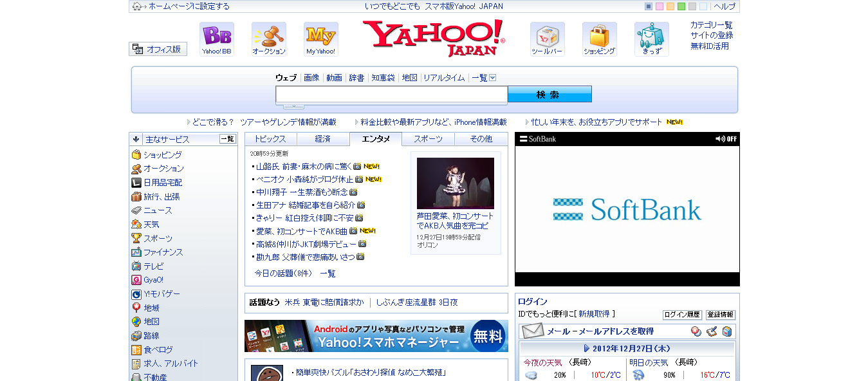Screen dimensions: 868x381
Task: Select the gray theme color swatch
Action: (x=692, y=6)
